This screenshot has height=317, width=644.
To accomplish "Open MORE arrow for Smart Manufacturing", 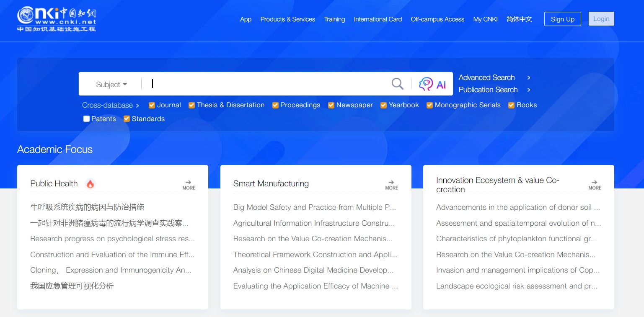I will 391,185.
